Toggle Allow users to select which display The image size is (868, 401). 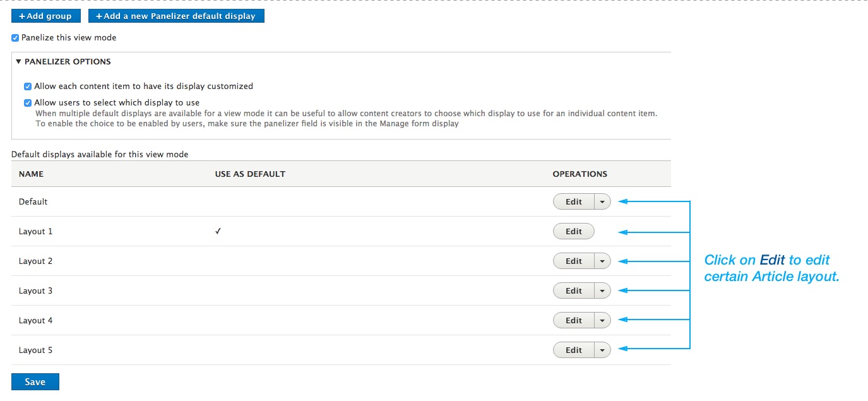coord(28,103)
